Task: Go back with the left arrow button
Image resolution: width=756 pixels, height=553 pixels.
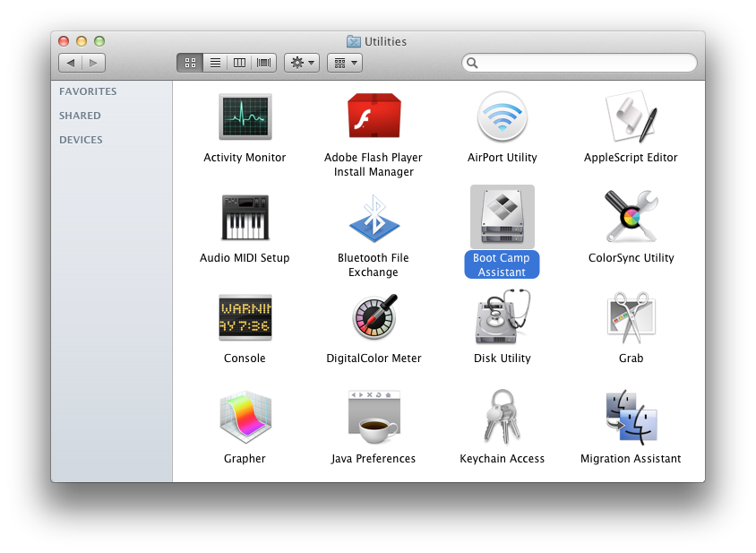Action: (x=71, y=63)
